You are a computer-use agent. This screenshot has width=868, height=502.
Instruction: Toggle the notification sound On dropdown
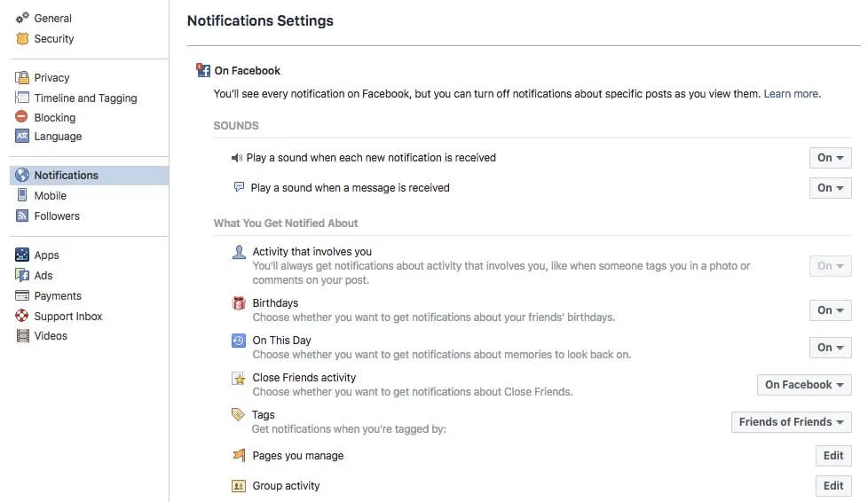(830, 158)
